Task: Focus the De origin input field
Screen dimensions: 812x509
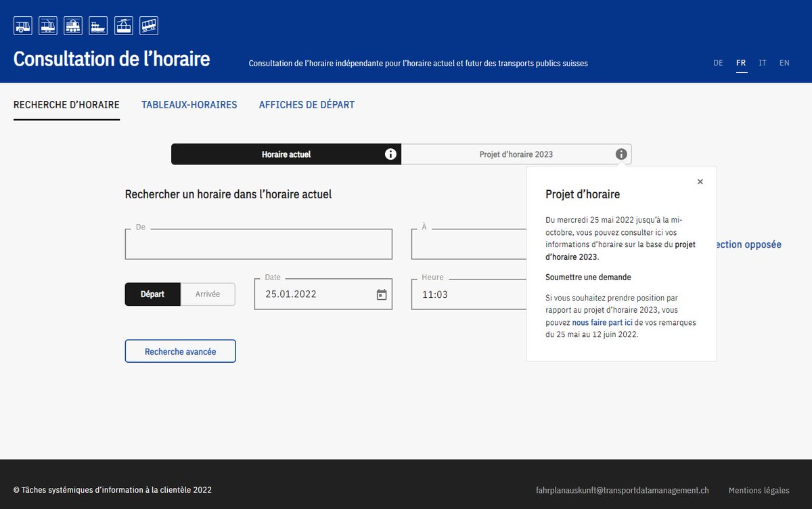Action: [258, 244]
